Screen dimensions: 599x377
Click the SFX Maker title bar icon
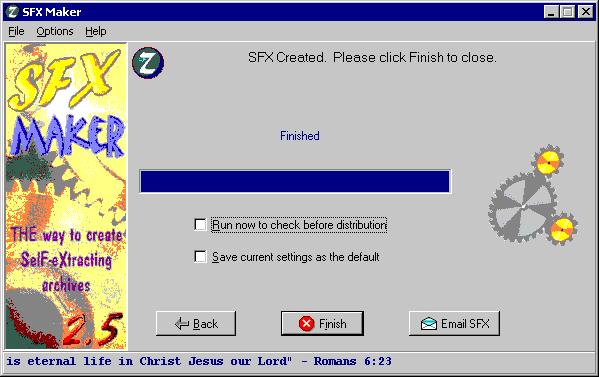tap(13, 12)
